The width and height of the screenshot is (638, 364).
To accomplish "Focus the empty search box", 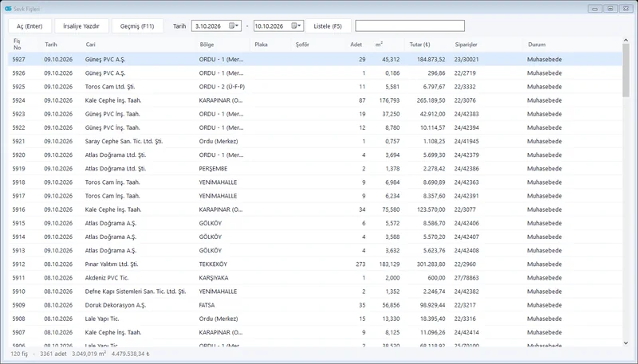I will [410, 26].
